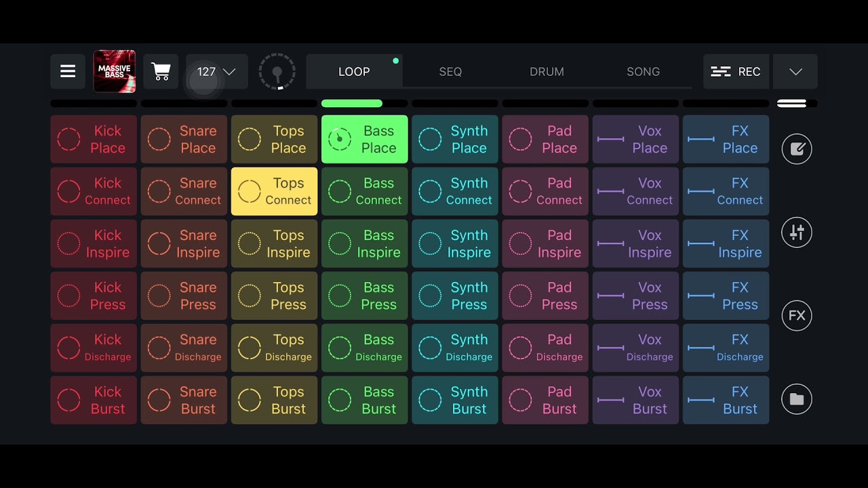Play the Synth Inspire pad

click(x=455, y=243)
